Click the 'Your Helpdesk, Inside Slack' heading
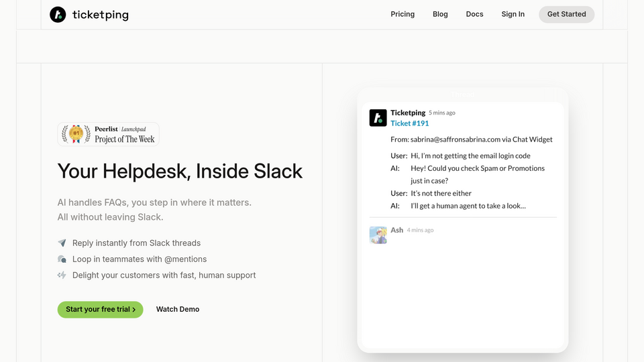The height and width of the screenshot is (362, 644). (x=180, y=171)
